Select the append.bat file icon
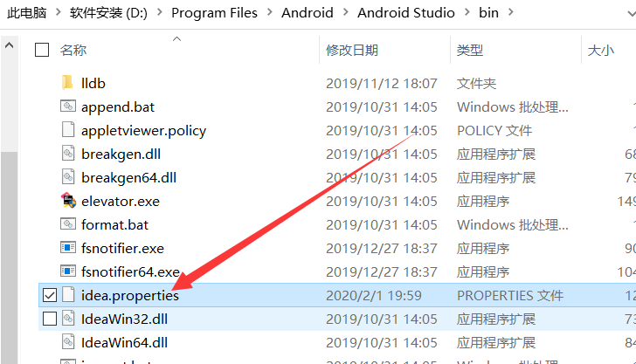 click(x=68, y=106)
